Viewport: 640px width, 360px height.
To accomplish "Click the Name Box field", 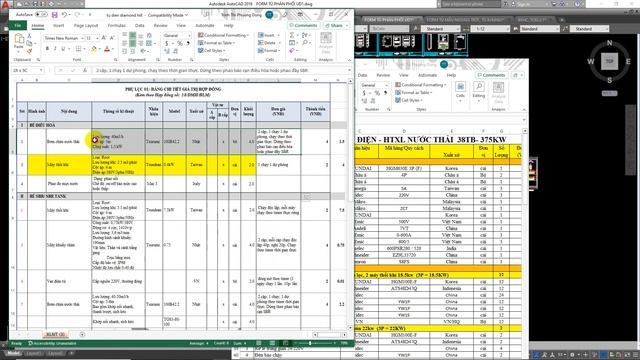I will point(27,71).
